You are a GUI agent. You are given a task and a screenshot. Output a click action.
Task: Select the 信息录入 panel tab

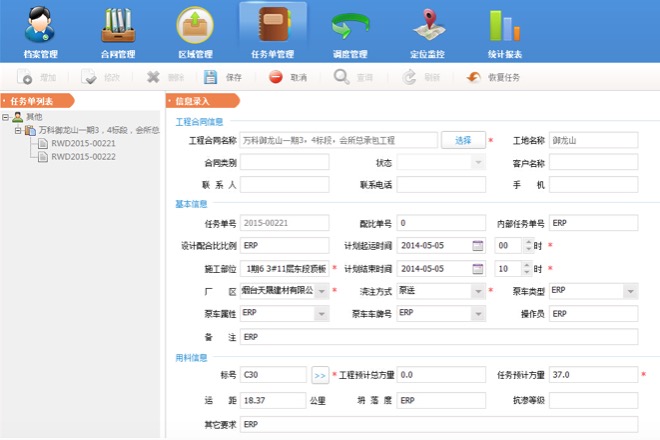[x=202, y=101]
